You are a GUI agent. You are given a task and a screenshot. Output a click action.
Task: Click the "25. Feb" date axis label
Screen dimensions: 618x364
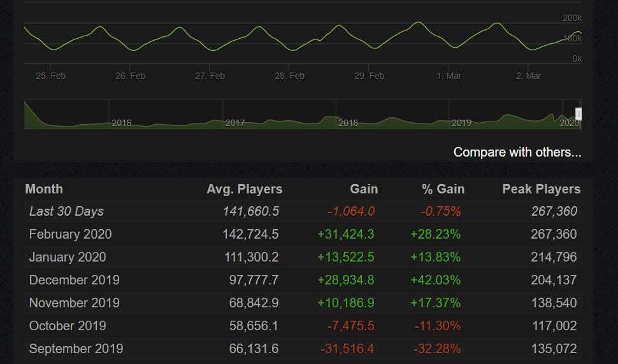50,76
